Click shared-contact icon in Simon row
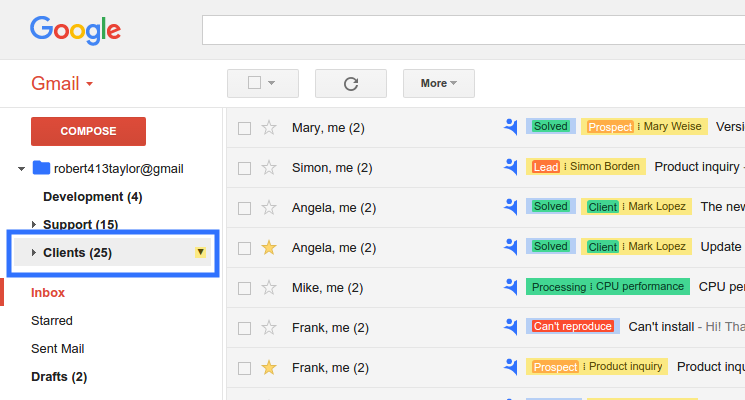The height and width of the screenshot is (400, 745). (x=510, y=167)
